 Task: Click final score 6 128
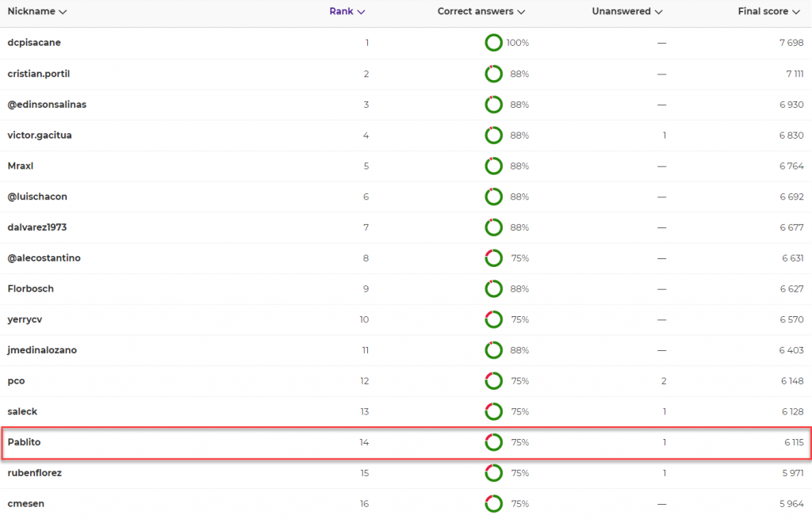pyautogui.click(x=792, y=411)
